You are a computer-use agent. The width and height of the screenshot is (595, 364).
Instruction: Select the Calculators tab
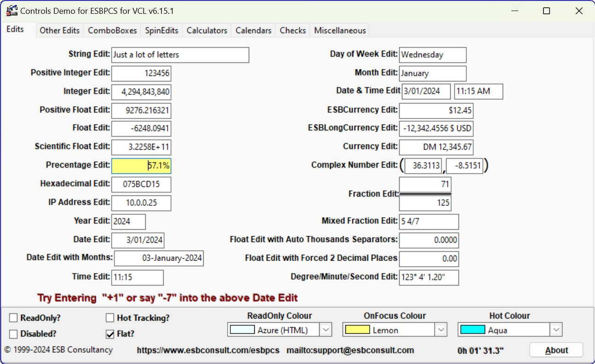pos(207,30)
